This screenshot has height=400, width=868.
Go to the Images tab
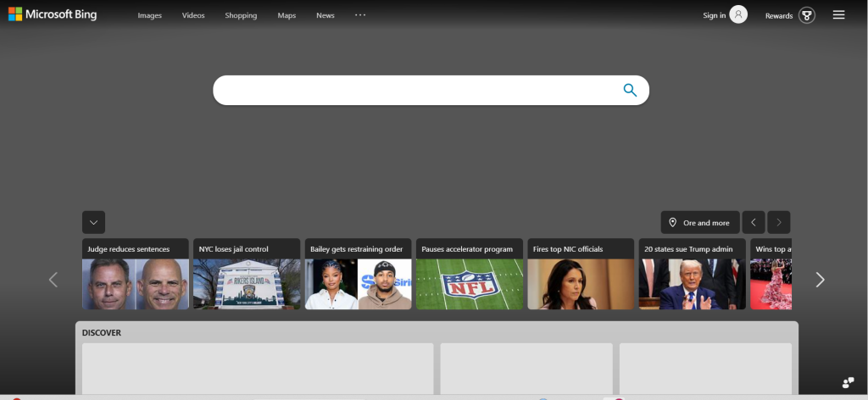pos(149,15)
